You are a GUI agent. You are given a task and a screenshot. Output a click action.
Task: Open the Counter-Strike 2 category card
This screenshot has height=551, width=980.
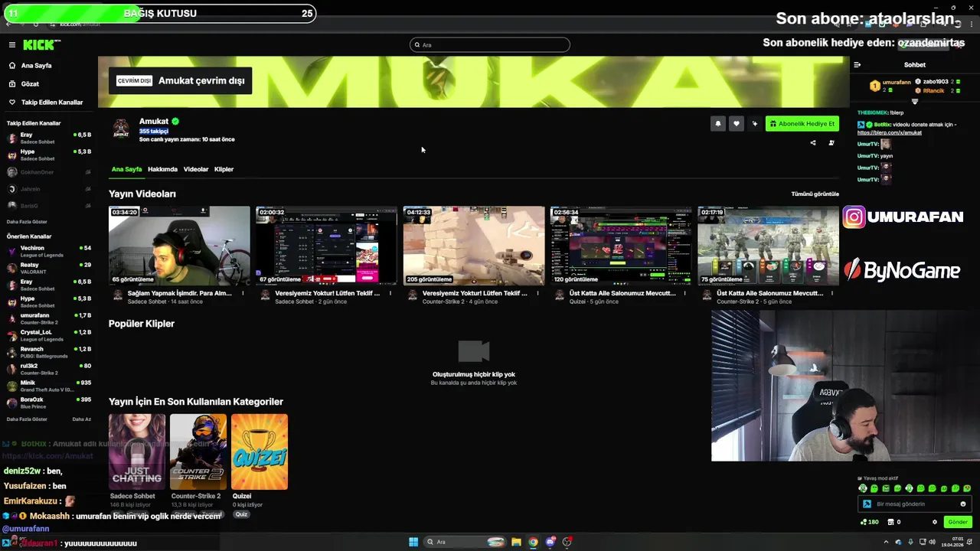pos(198,452)
